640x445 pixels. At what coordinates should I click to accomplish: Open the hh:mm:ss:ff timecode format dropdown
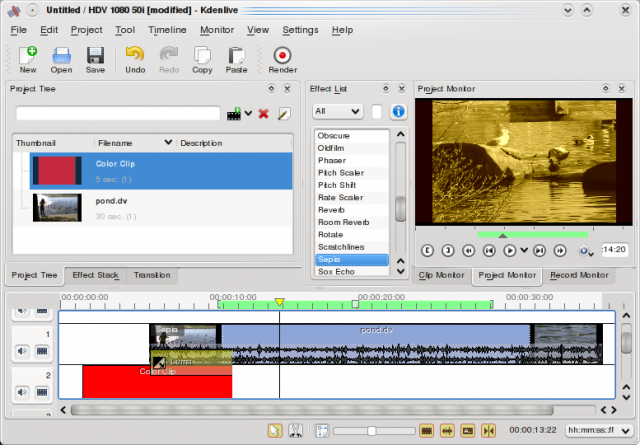597,430
